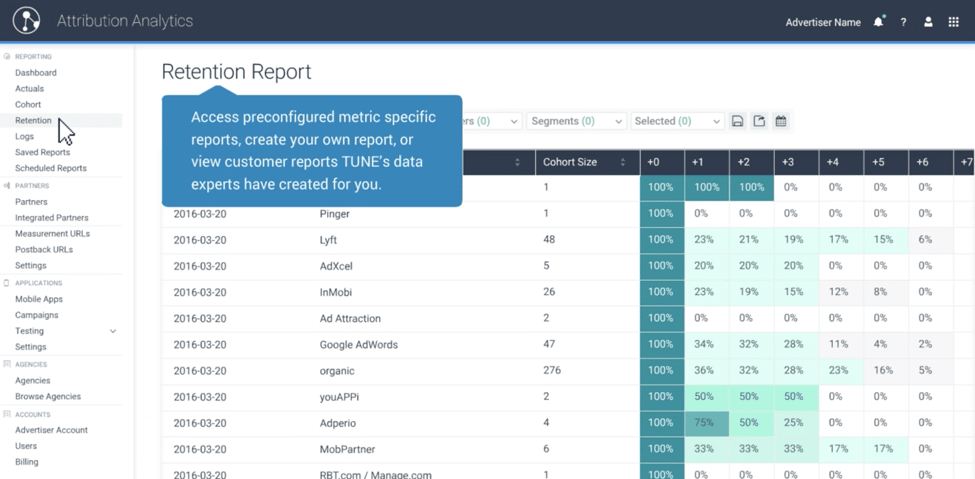Open the calendar date picker icon
This screenshot has width=975, height=479.
pos(781,122)
